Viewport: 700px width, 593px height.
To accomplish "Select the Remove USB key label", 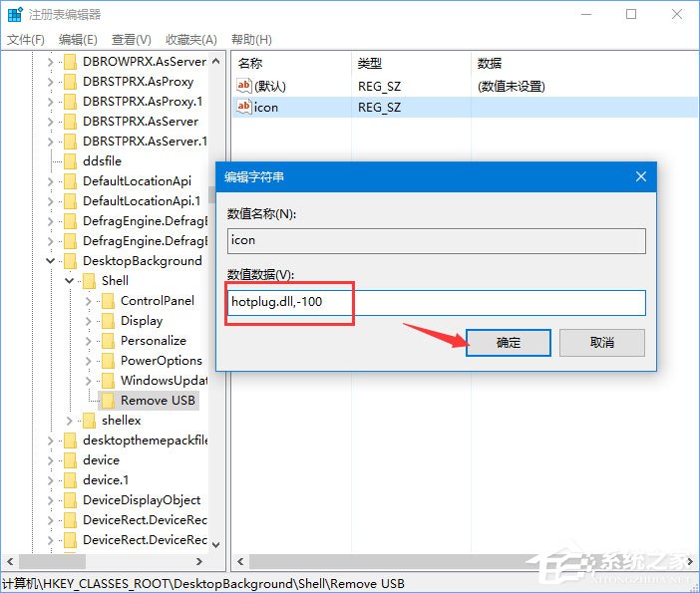I will tap(158, 401).
